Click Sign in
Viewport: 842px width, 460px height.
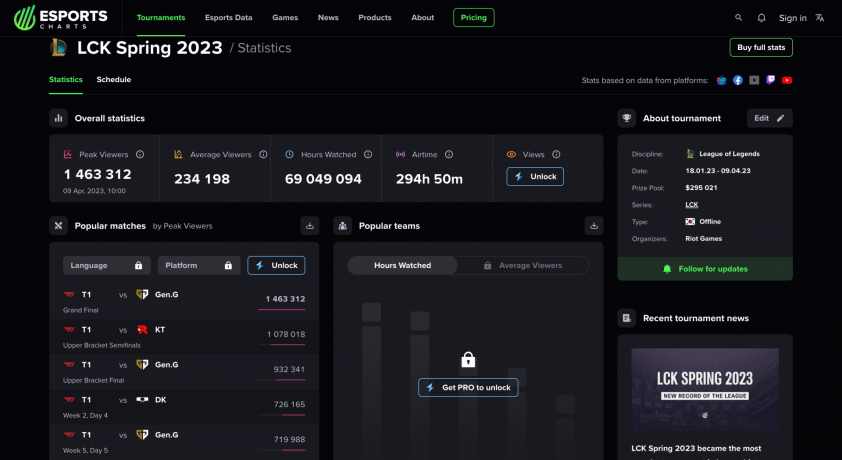[793, 18]
